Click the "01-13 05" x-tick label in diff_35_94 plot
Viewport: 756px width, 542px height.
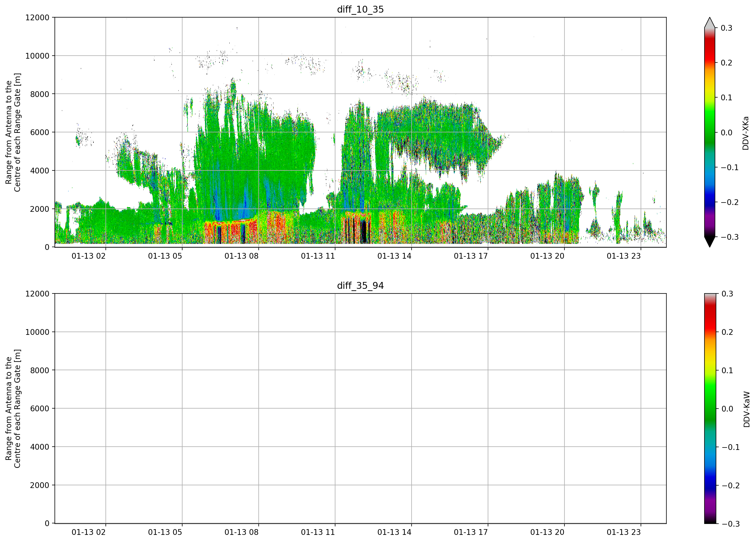165,532
